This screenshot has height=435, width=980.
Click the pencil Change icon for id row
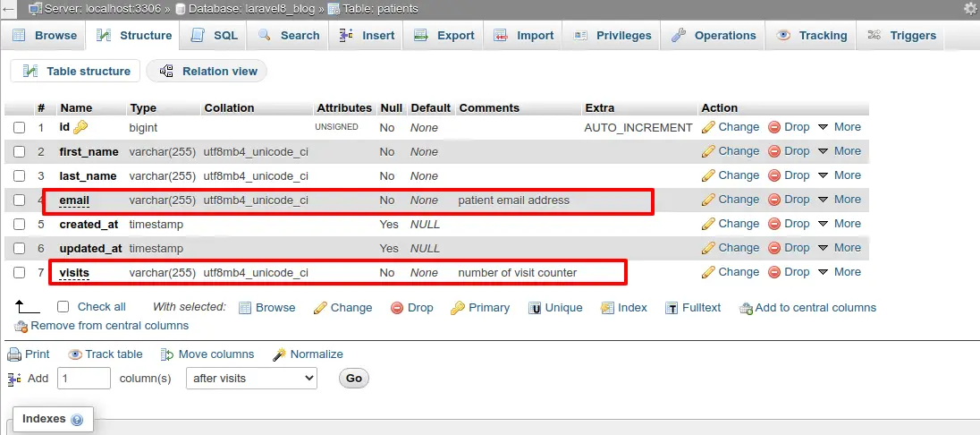pyautogui.click(x=708, y=127)
